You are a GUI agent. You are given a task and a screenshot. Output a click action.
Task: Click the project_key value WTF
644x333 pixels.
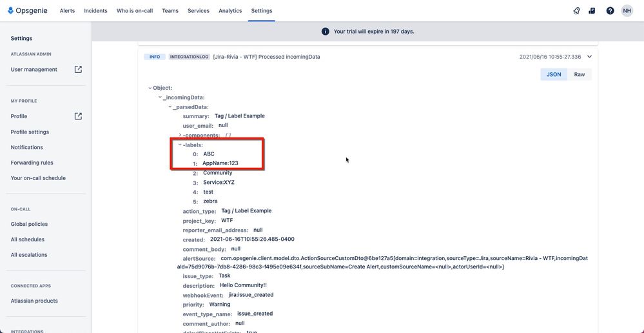tap(227, 220)
